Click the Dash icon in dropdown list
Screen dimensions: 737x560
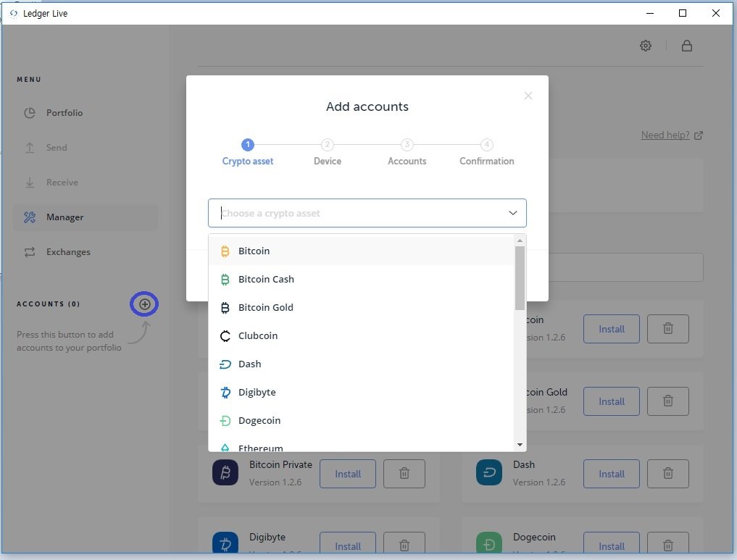[225, 364]
